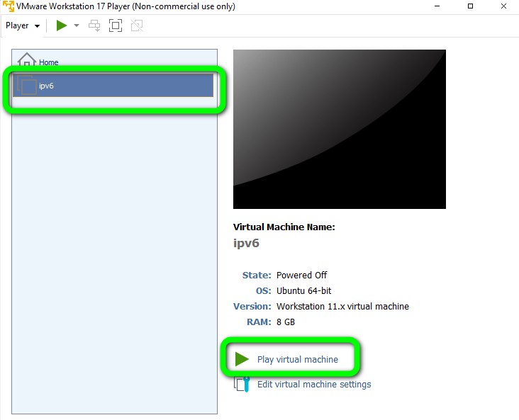This screenshot has height=420, width=519.
Task: Click the Play virtual machine link
Action: (297, 359)
